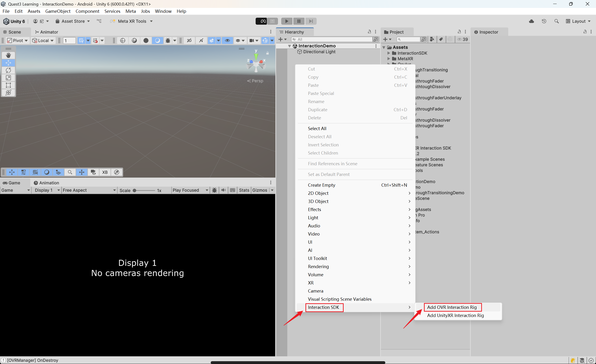Open global Search magnifier icon
596x364 pixels.
pos(556,21)
